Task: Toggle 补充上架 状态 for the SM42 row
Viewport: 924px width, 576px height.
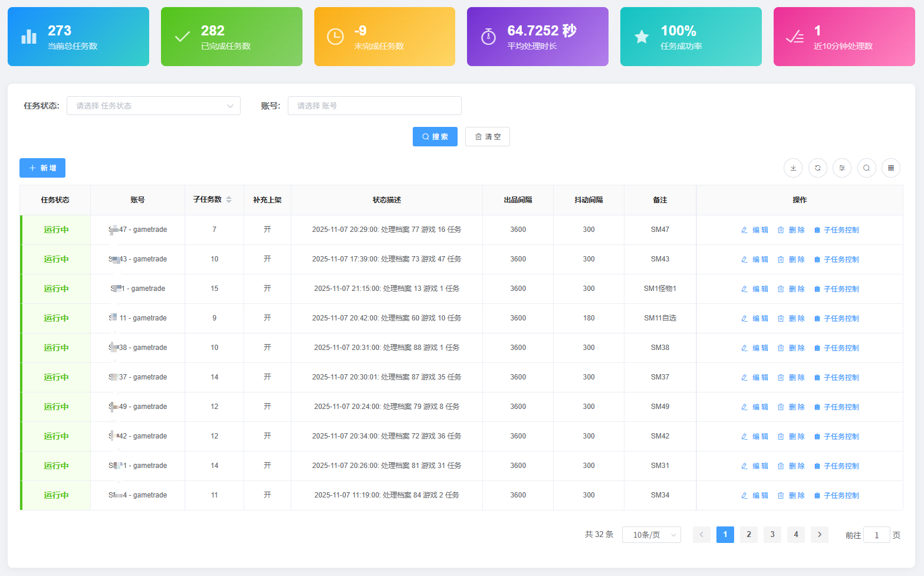Action: click(267, 436)
